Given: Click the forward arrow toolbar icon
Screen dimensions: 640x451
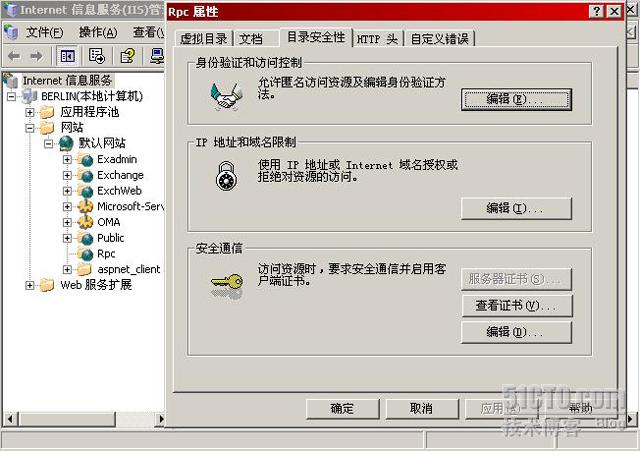Looking at the screenshot, I should [36, 56].
